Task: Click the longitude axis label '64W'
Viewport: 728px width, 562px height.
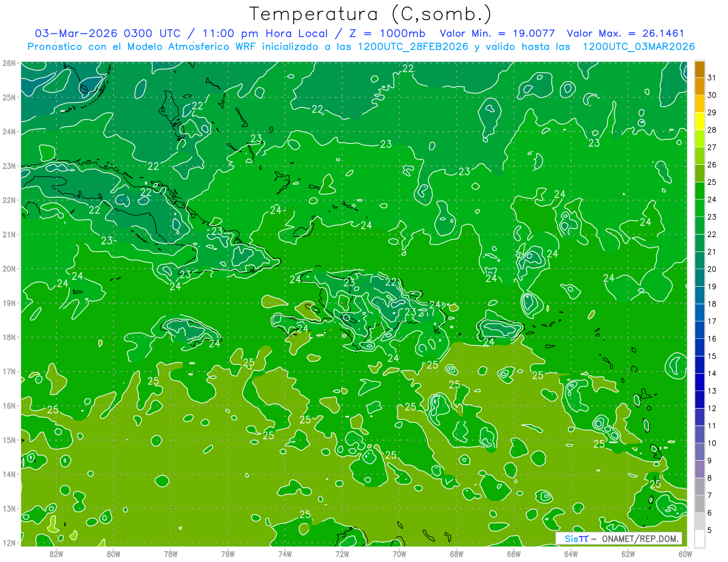Action: click(x=571, y=553)
